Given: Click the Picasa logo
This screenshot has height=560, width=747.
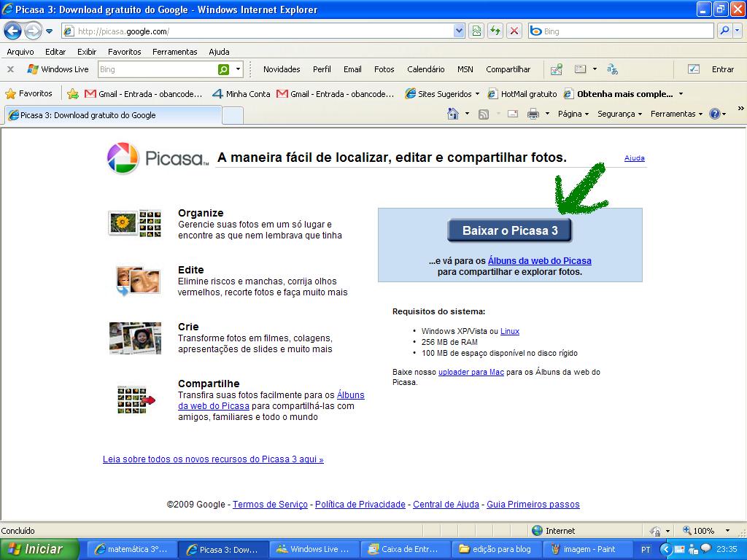Looking at the screenshot, I should 158,158.
